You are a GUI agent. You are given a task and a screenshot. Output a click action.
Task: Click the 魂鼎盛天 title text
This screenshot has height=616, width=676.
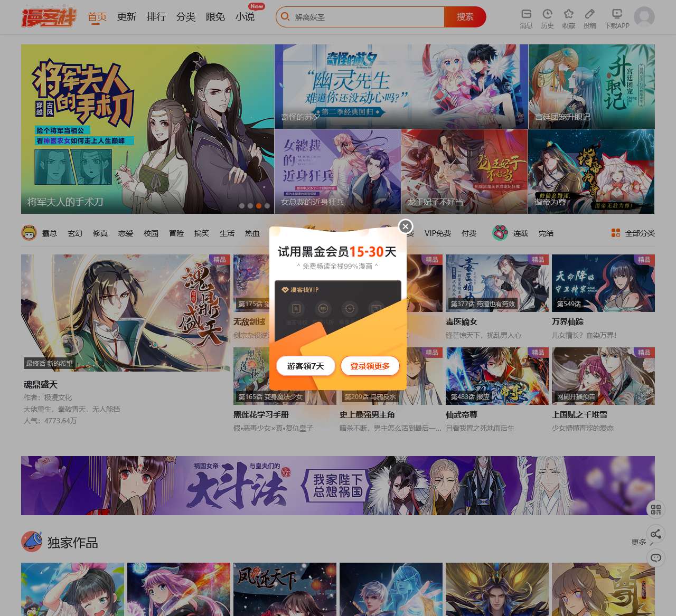click(41, 385)
